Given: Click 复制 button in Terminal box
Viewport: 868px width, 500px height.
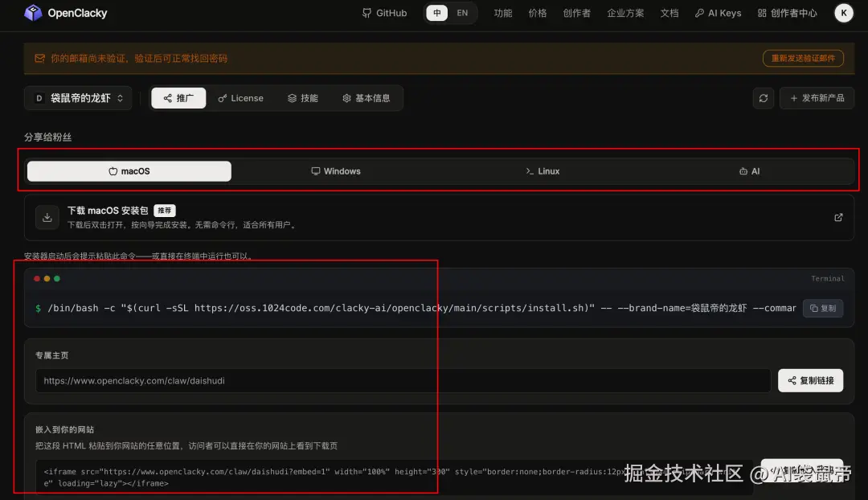Looking at the screenshot, I should pos(823,308).
